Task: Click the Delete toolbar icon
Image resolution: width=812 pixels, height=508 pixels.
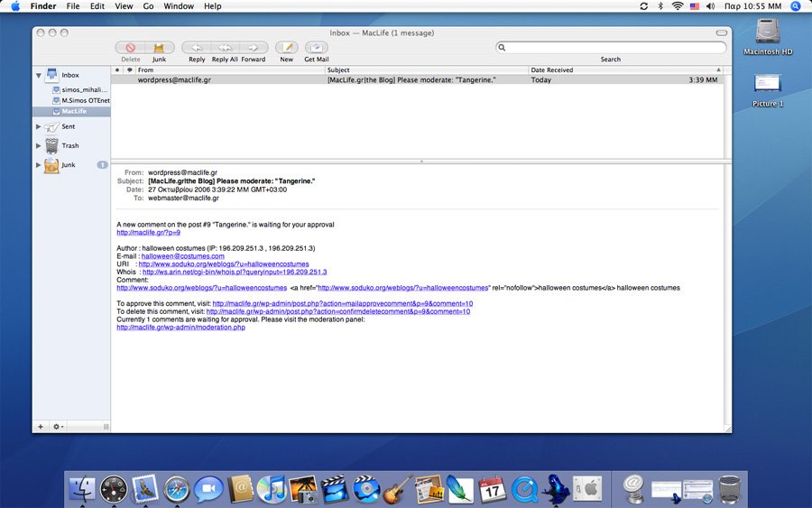Action: (130, 48)
